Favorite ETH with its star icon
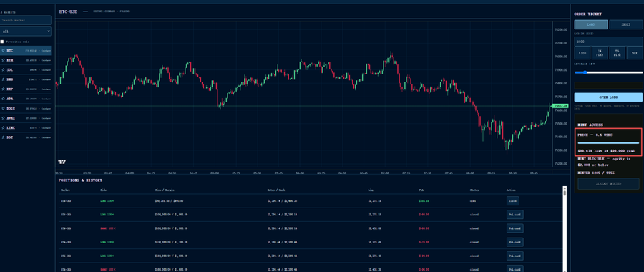Viewport: 644px width, 272px height. tap(3, 60)
